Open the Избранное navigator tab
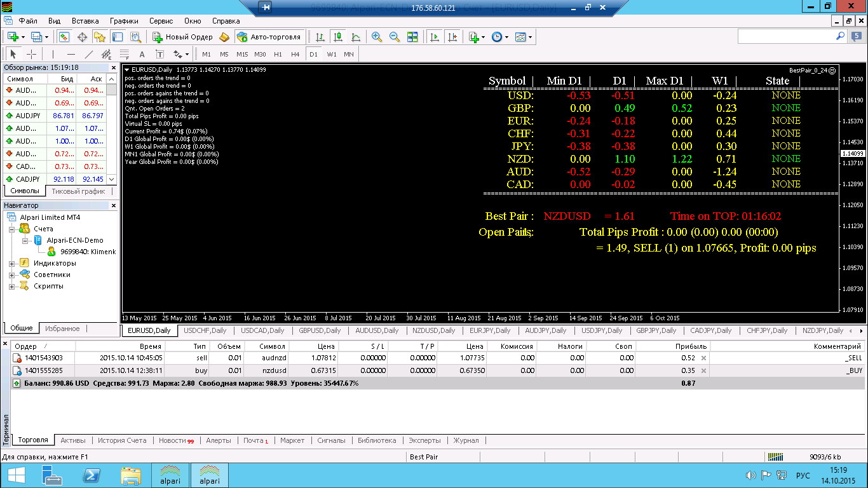The height and width of the screenshot is (488, 868). [x=62, y=329]
